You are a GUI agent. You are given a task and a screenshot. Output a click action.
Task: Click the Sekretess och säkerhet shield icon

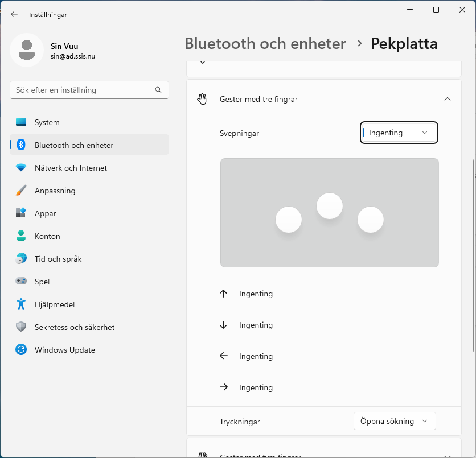click(21, 327)
